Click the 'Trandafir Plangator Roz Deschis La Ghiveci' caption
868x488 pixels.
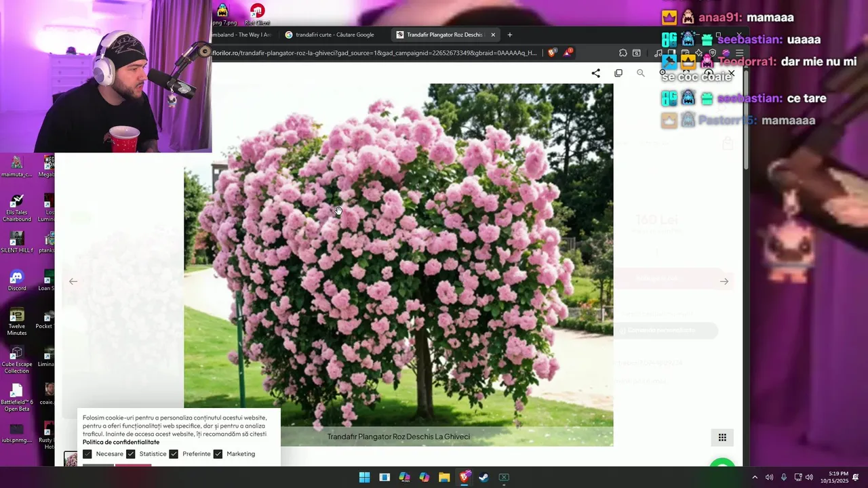(399, 436)
